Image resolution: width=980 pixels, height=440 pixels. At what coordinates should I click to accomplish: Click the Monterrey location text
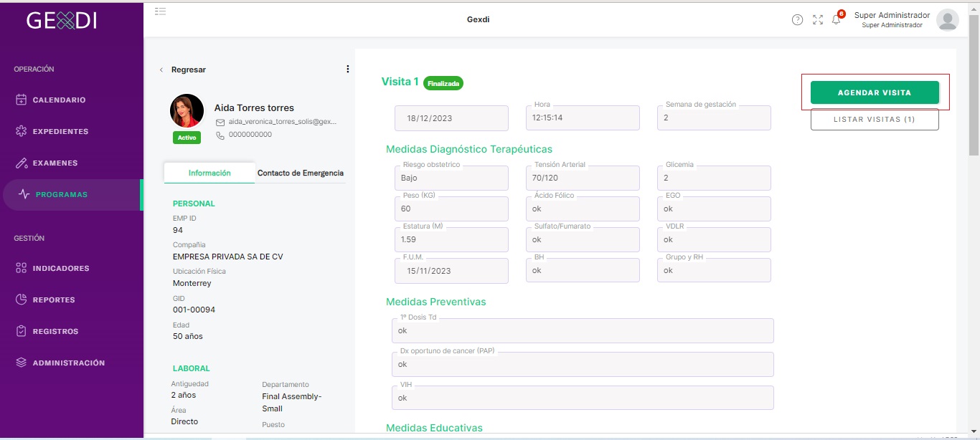pyautogui.click(x=192, y=283)
